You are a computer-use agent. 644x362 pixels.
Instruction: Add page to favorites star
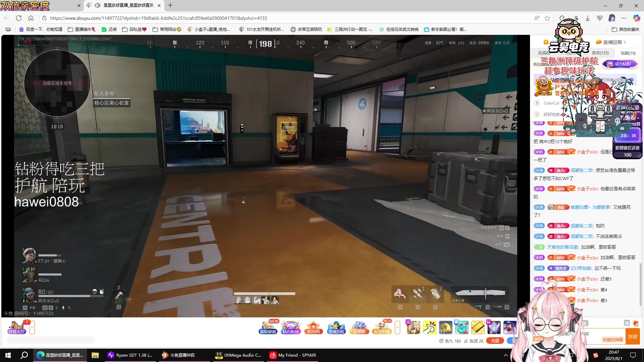pos(547,18)
